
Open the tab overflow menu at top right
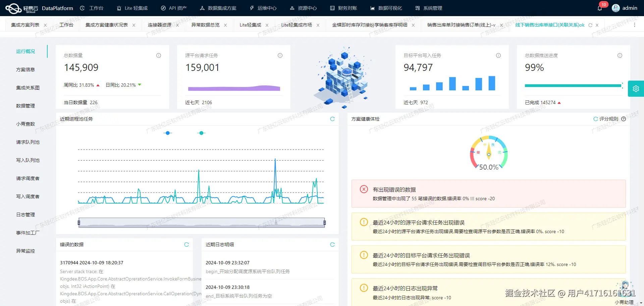coord(635,25)
